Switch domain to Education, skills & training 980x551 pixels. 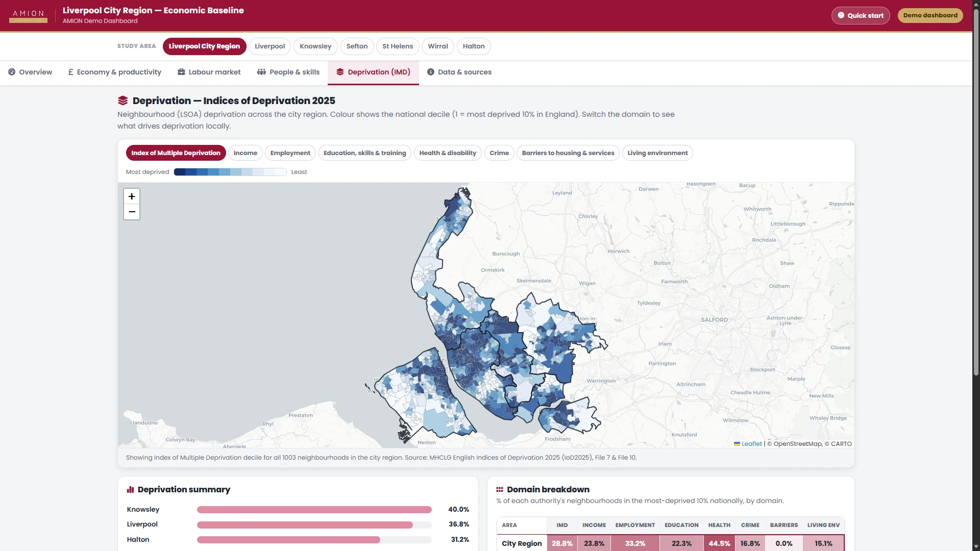[x=365, y=153]
